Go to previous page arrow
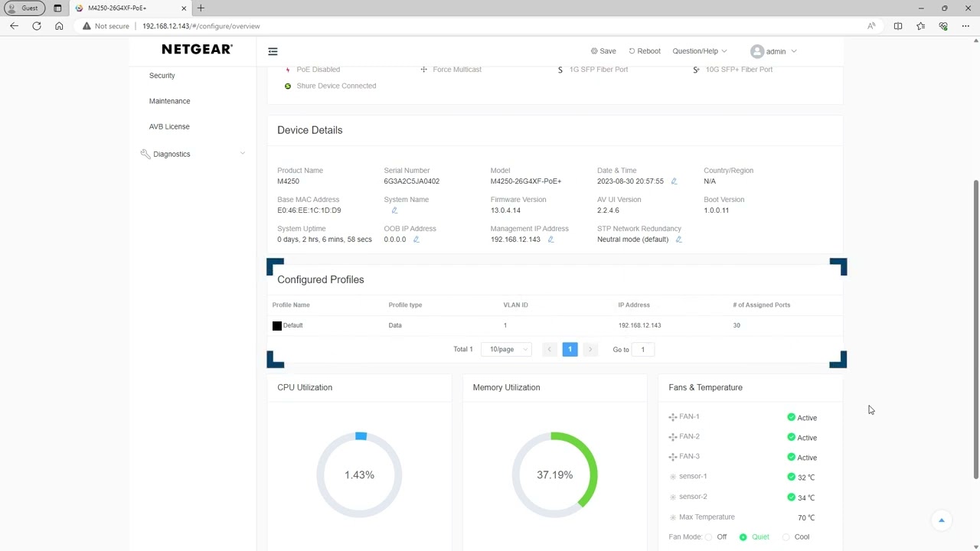980x551 pixels. pos(549,349)
